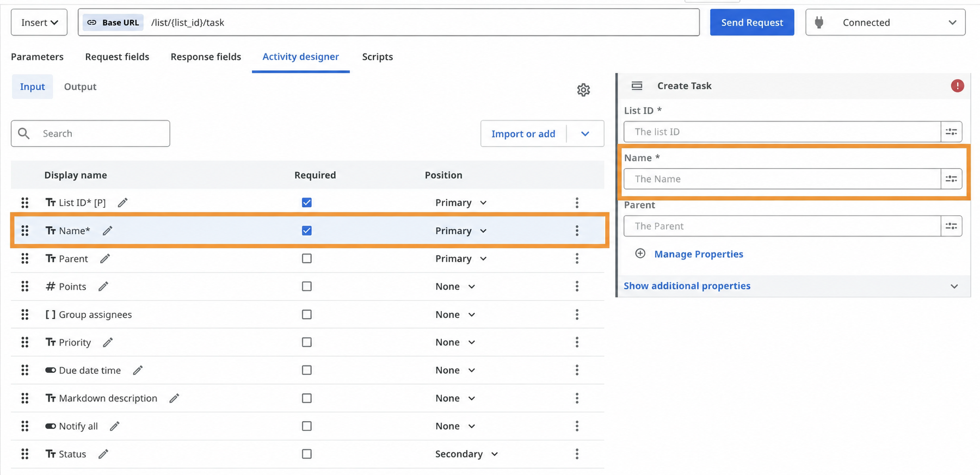Open the three-dot menu for Priority row

click(x=577, y=342)
